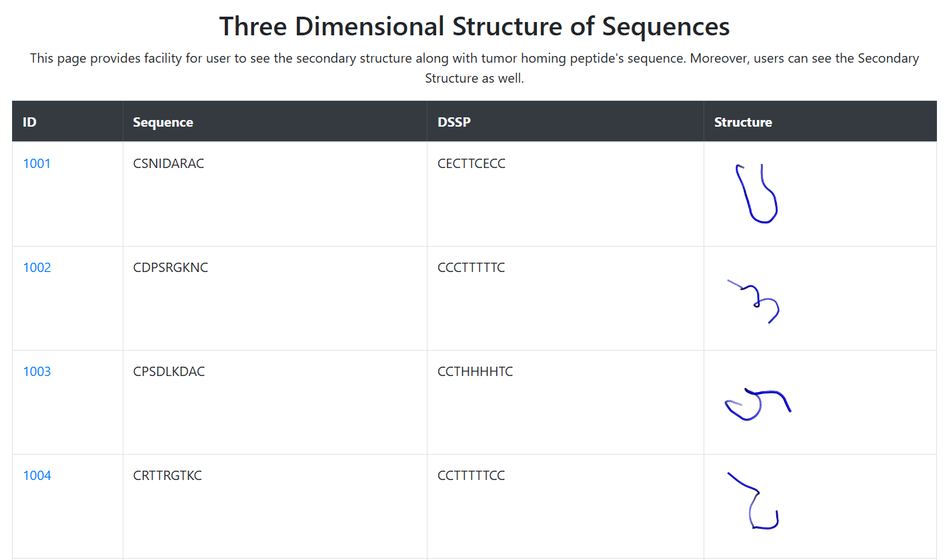The image size is (949, 560).
Task: Select the helix-containing structure image for CPSDLKDAC
Action: click(757, 403)
